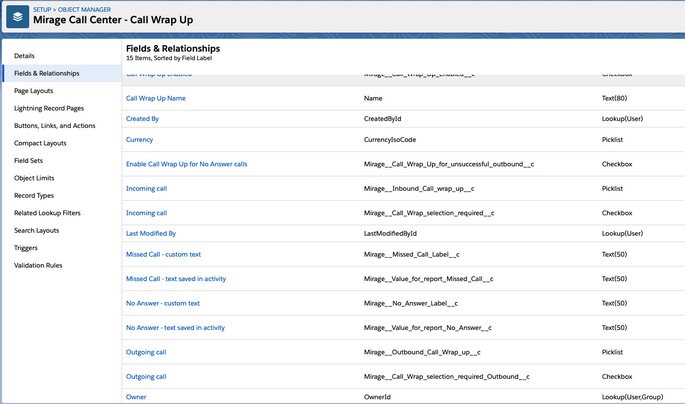Open Compact Layouts section
The width and height of the screenshot is (685, 404).
coord(40,143)
